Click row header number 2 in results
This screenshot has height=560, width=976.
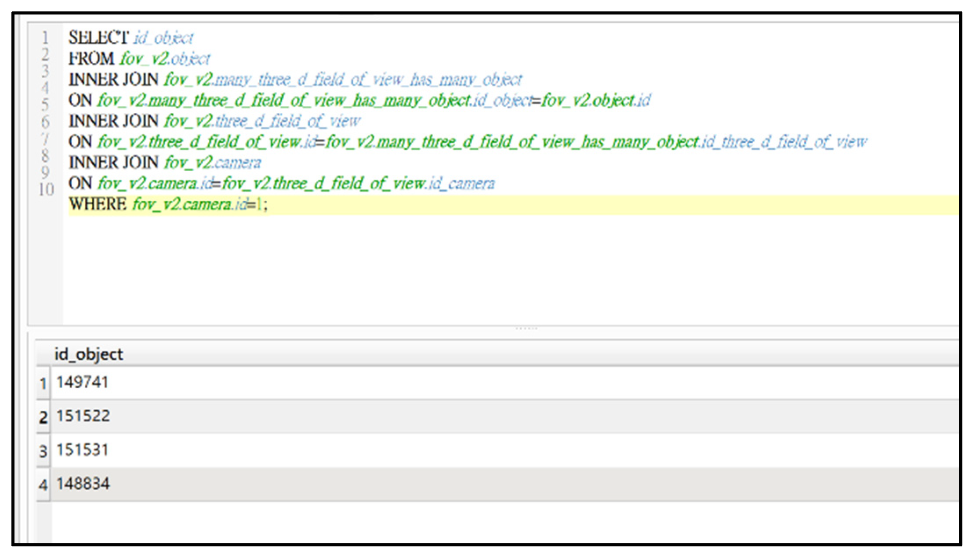click(43, 417)
